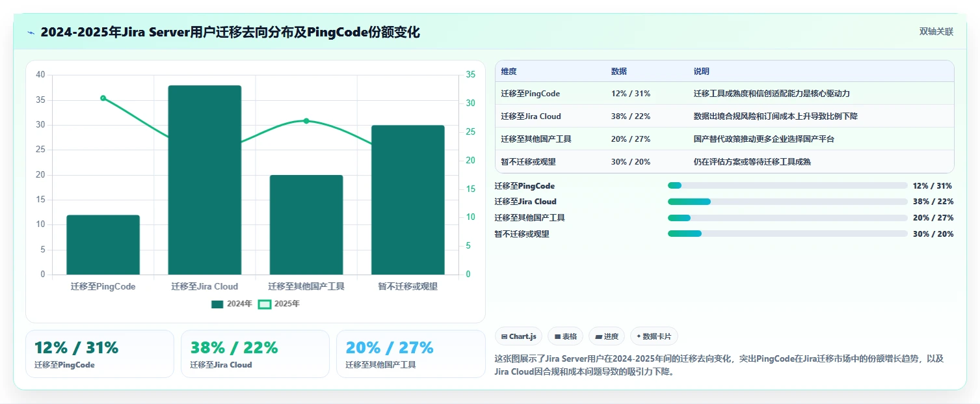Click the 迁移至PingCode x-axis label
Viewport: 980px width, 404px height.
[103, 286]
